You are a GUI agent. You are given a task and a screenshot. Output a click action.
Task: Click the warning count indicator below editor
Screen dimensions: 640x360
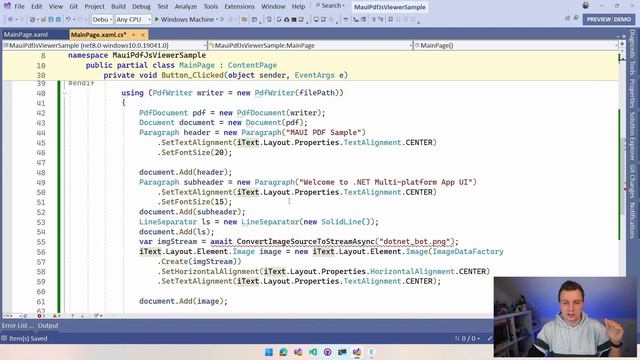click(x=56, y=316)
